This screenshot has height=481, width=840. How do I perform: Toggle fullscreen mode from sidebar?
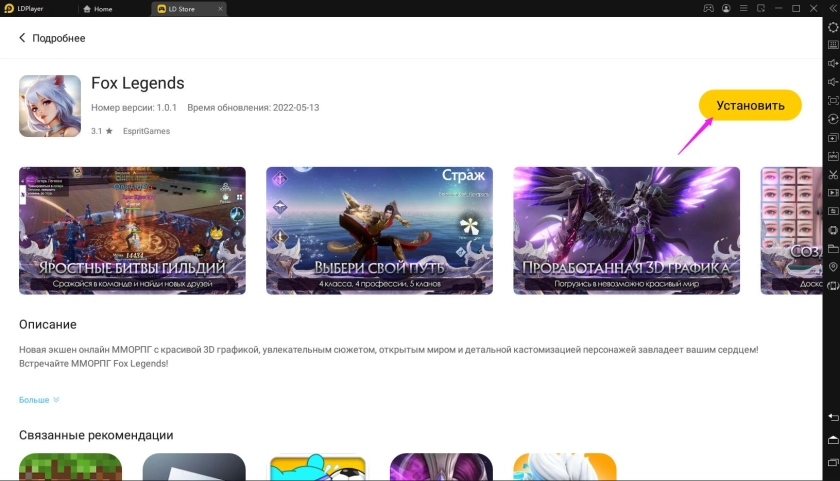[833, 101]
